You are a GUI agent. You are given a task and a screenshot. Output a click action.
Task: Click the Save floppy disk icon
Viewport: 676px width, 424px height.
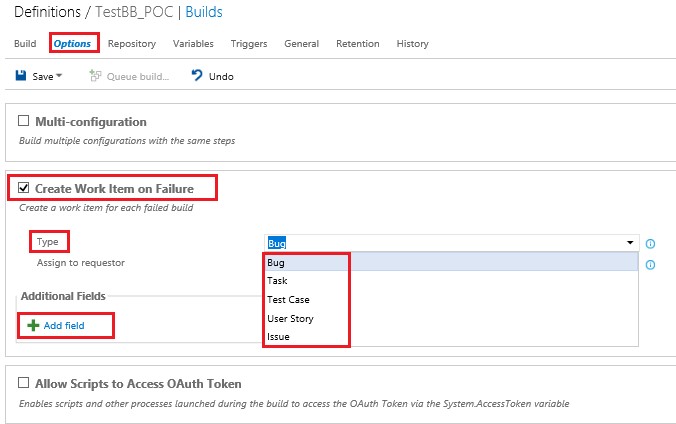point(21,76)
